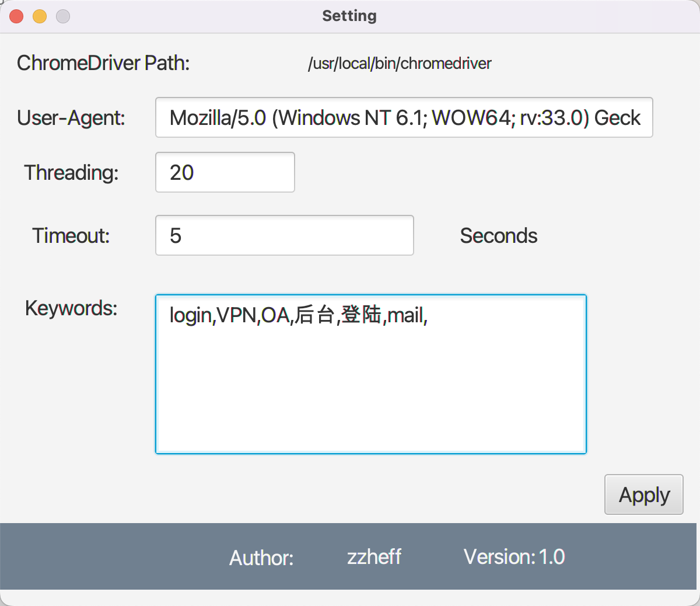This screenshot has width=700, height=606.
Task: Click inside the Keywords text area
Action: (x=370, y=374)
